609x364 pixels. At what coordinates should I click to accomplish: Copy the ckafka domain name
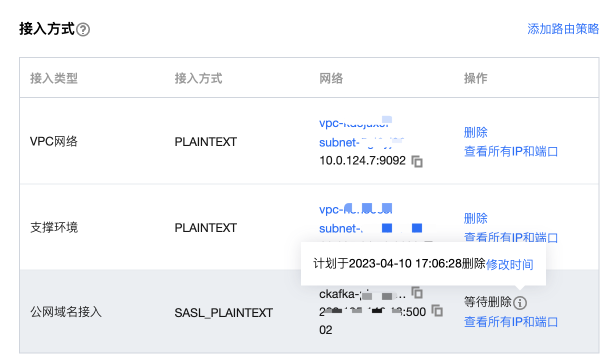tap(417, 292)
